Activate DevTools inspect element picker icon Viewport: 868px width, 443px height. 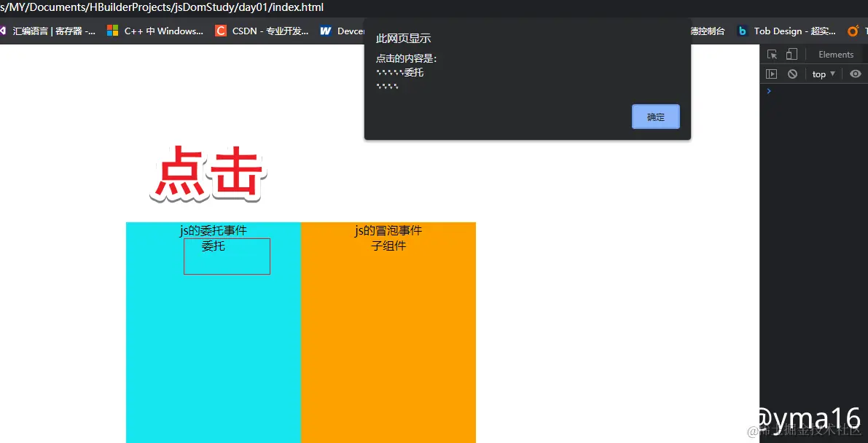coord(773,54)
